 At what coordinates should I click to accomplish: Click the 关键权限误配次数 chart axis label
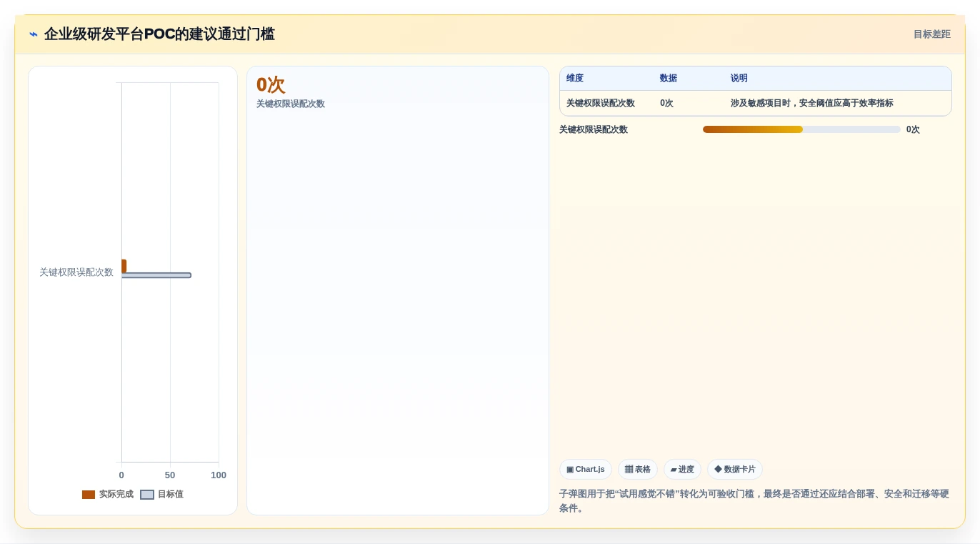click(76, 272)
